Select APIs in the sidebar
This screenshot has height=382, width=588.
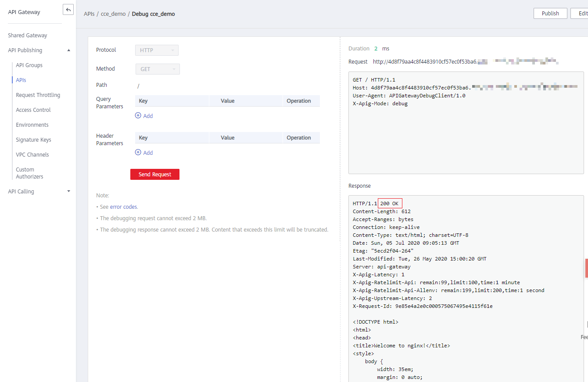point(21,80)
